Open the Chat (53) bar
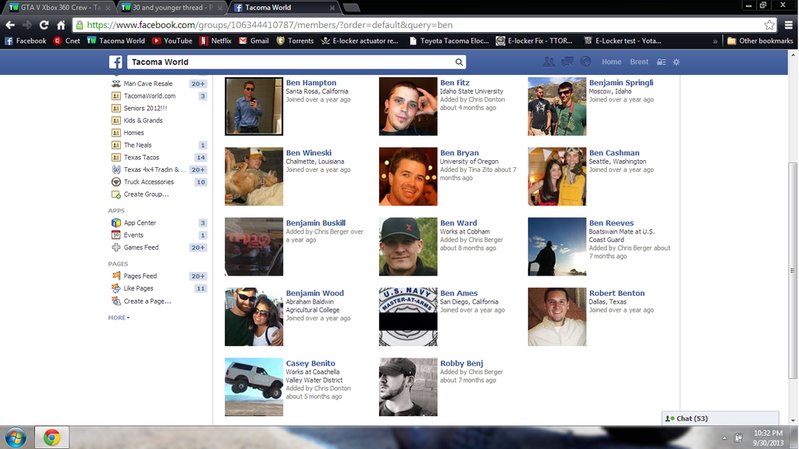 coord(720,418)
